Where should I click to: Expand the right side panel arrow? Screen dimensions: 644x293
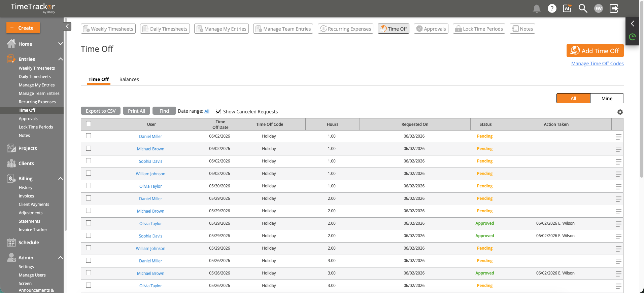632,24
